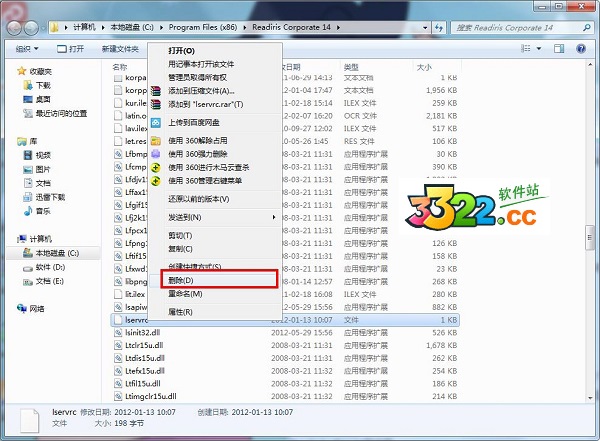Click the refresh button beside address bar
600x441 pixels.
[439, 28]
